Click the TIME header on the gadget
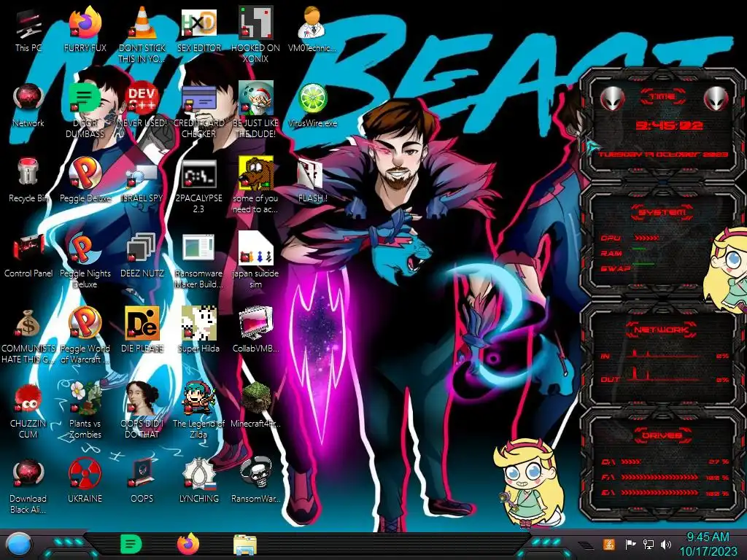 662,97
